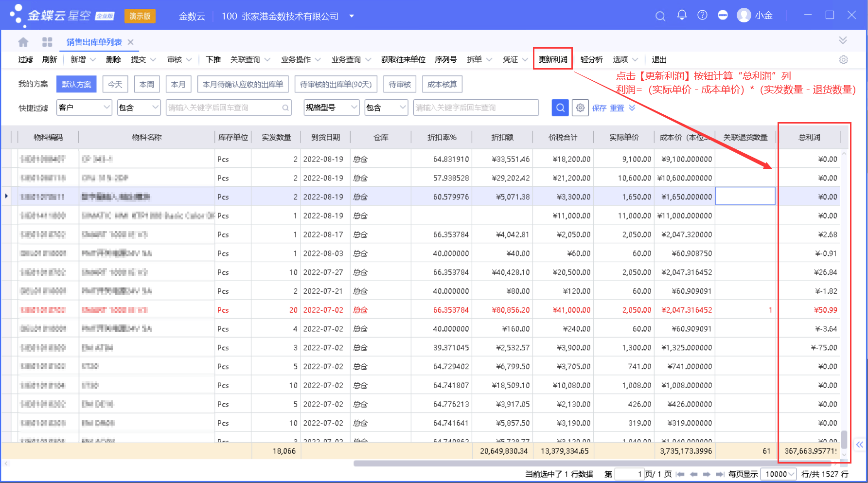868x483 pixels.
Task: Click the page number input field
Action: (630, 474)
